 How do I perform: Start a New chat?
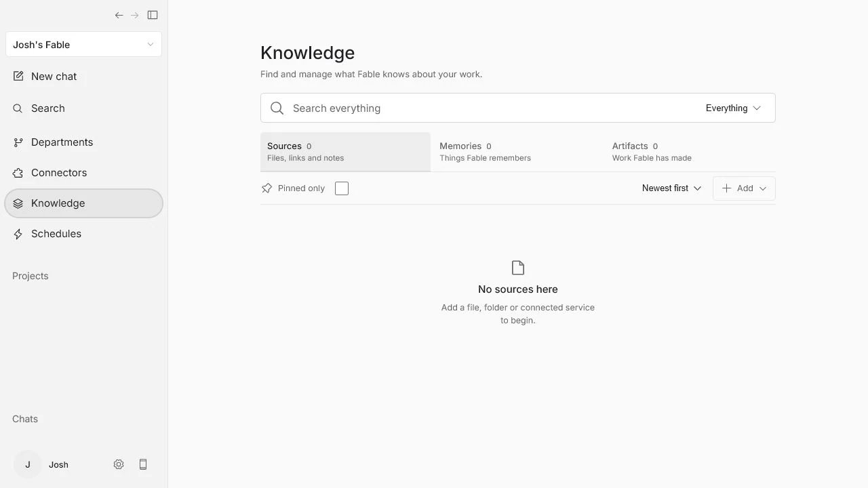pos(83,77)
